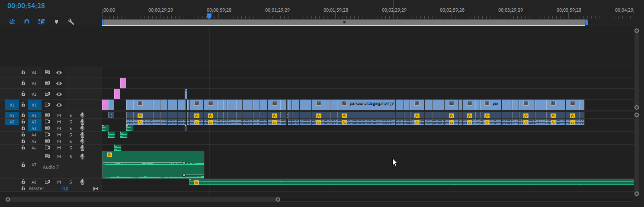Hide track V1 output with eye icon
644x207 pixels.
[59, 105]
